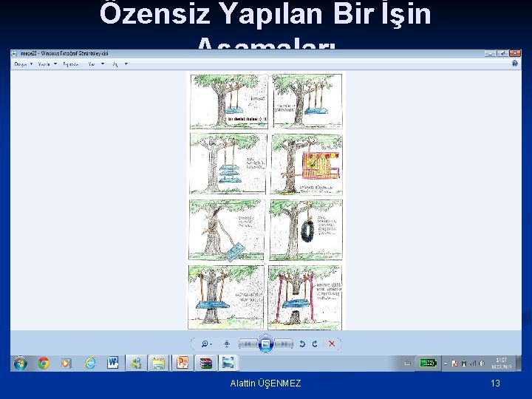Open the Yaz dropdown menu

click(x=96, y=64)
